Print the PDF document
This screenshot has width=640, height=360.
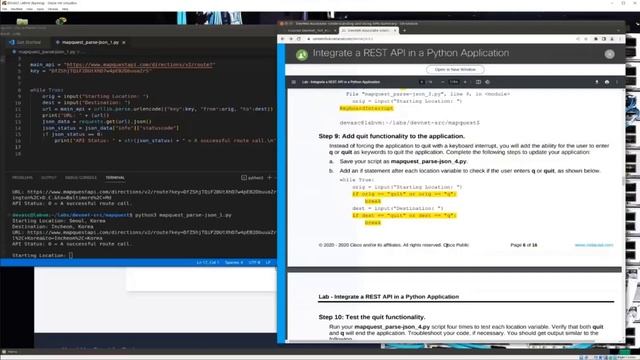607,82
